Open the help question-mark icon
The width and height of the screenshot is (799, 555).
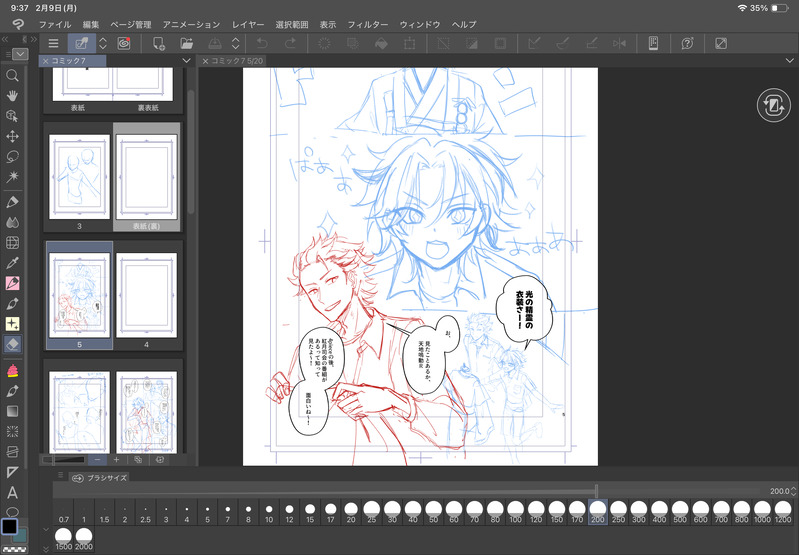pyautogui.click(x=687, y=43)
